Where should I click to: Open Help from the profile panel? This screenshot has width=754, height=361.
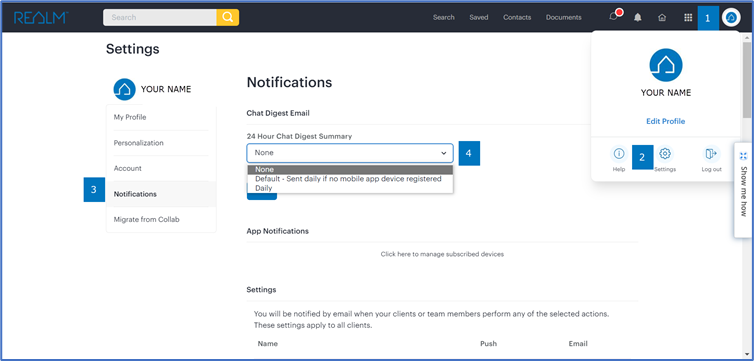(619, 159)
